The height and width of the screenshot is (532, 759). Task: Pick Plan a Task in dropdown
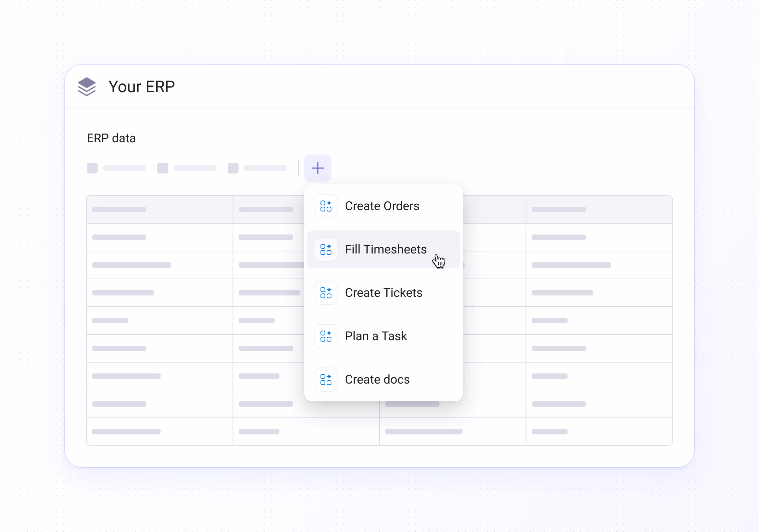click(376, 336)
